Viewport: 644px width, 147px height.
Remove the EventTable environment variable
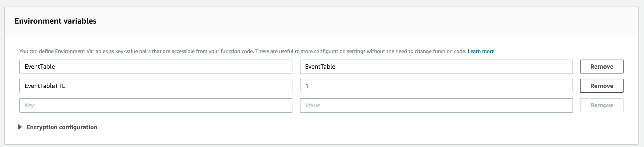[x=602, y=67]
